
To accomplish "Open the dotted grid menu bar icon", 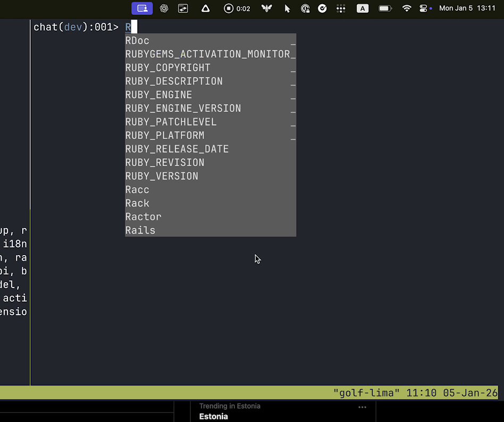I will point(341,9).
